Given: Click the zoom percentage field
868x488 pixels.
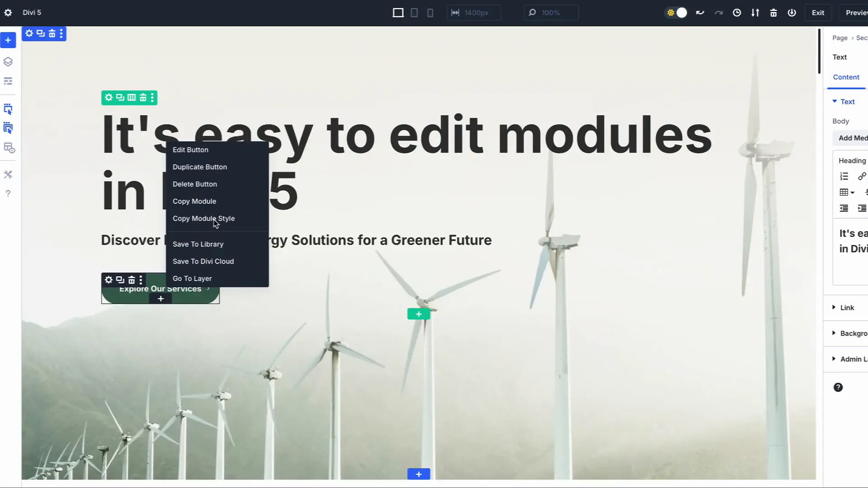Looking at the screenshot, I should coord(551,13).
